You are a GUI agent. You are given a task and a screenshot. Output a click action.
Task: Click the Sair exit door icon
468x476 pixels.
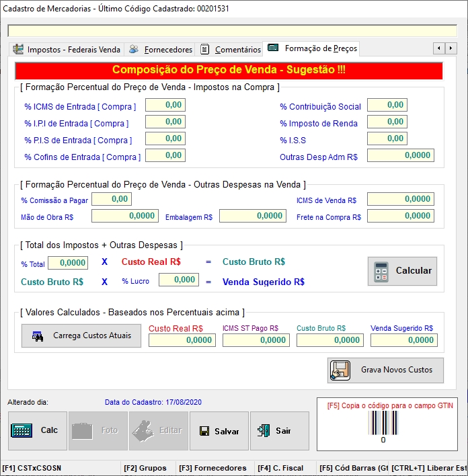[x=264, y=431]
